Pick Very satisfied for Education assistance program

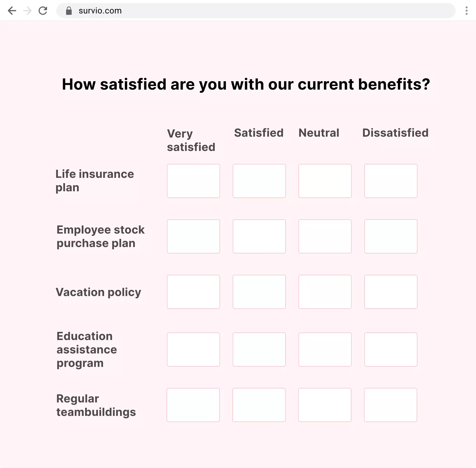click(x=193, y=350)
